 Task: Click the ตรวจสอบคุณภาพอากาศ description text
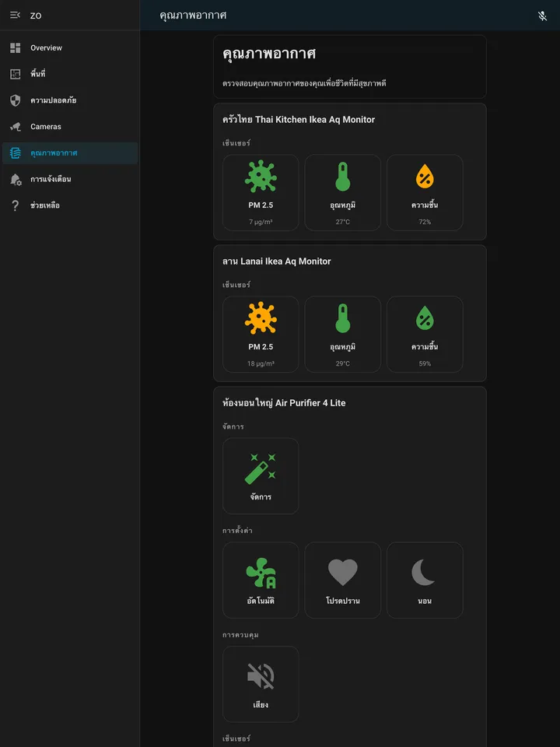point(304,83)
